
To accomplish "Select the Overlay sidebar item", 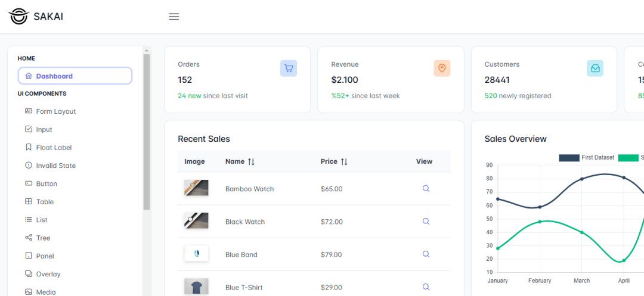I will [48, 274].
